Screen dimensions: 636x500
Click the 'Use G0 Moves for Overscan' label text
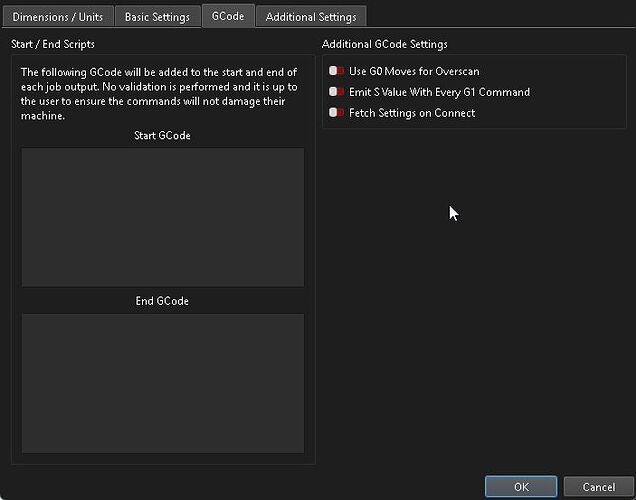click(x=414, y=71)
